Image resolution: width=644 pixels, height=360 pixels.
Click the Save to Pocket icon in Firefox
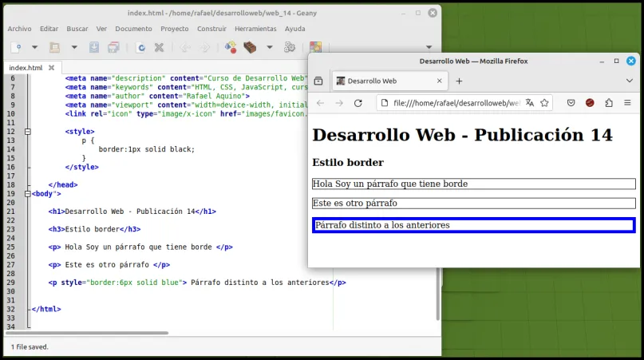[x=571, y=103]
